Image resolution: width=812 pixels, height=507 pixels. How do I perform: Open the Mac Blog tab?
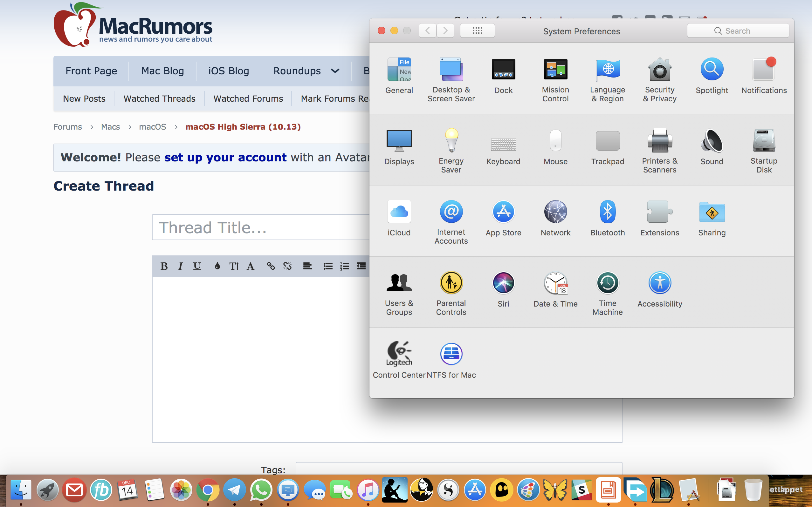pos(162,71)
